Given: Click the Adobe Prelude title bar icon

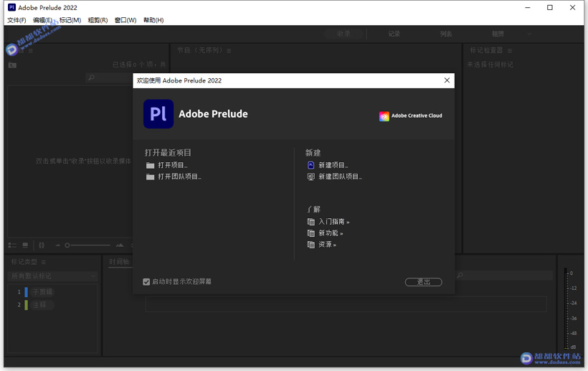Looking at the screenshot, I should coord(11,7).
